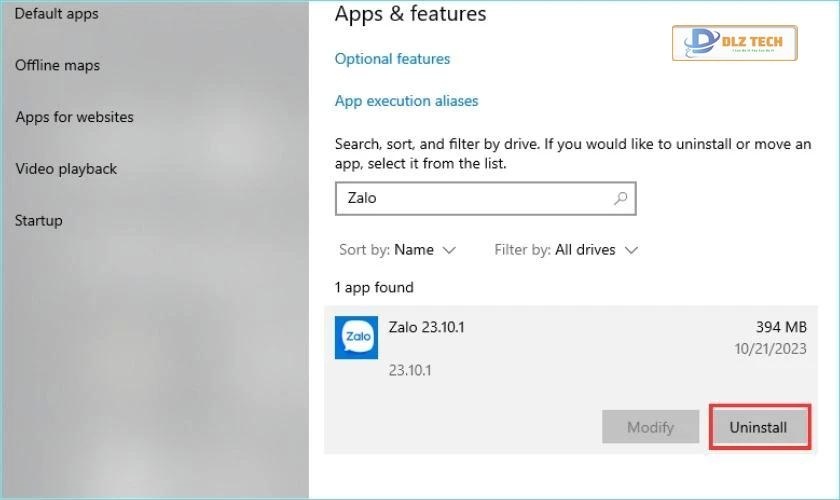Image resolution: width=840 pixels, height=500 pixels.
Task: Open App execution aliases link
Action: tap(406, 101)
